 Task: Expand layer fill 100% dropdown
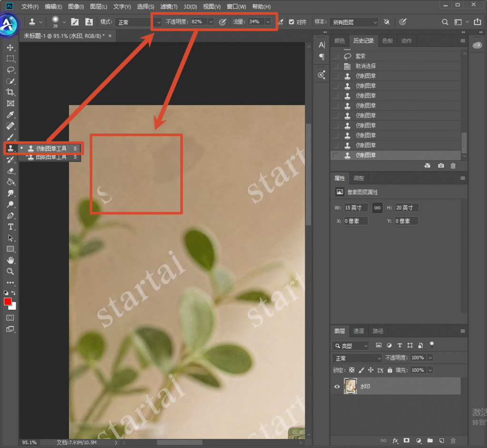430,370
